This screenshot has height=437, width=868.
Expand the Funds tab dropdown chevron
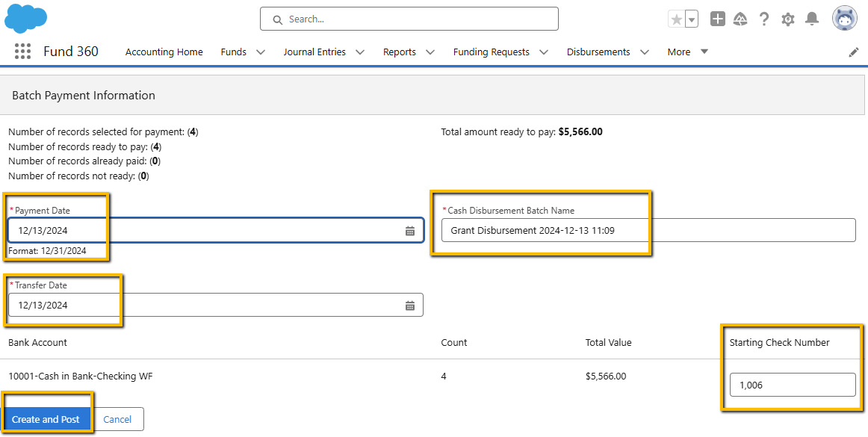(x=261, y=52)
